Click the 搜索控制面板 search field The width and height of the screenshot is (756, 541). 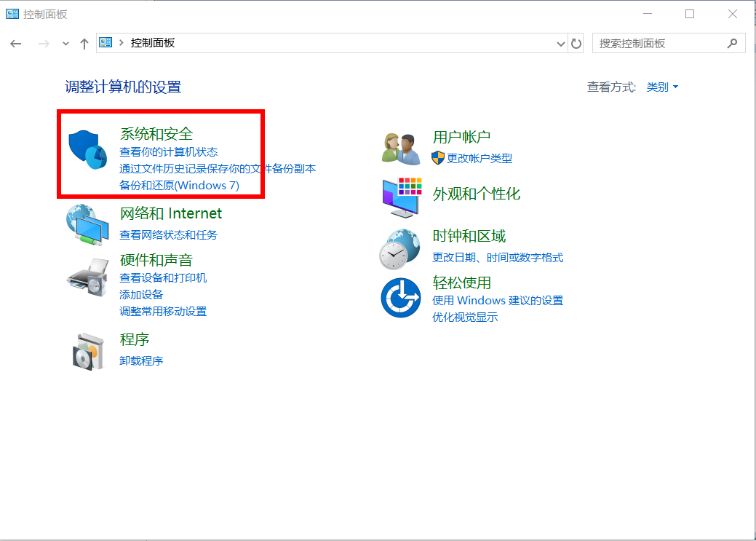tap(669, 44)
